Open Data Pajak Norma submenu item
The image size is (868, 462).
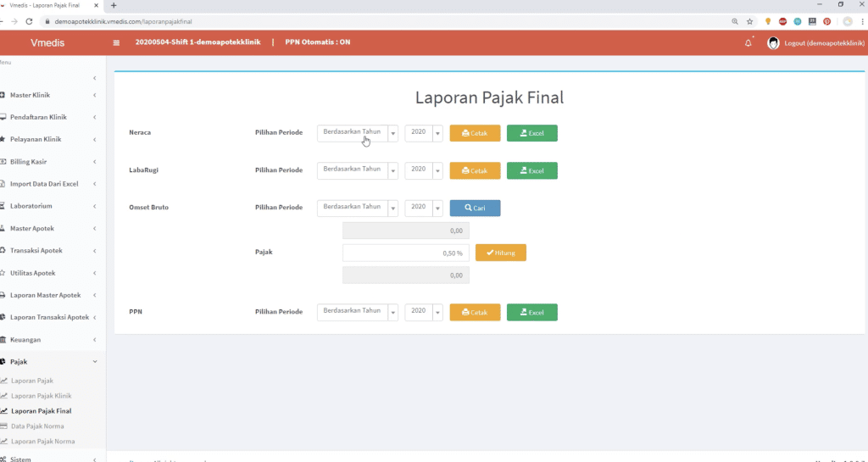coord(37,426)
